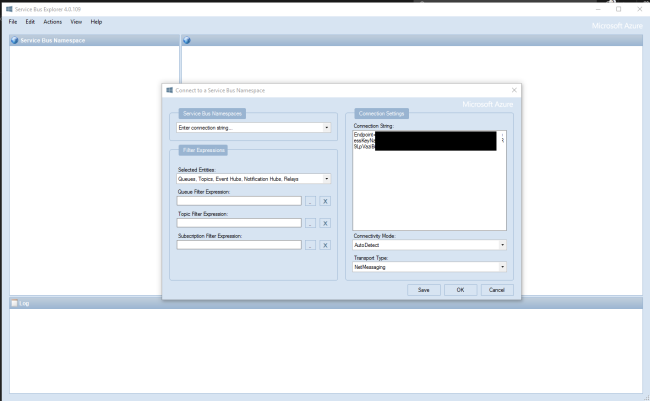The width and height of the screenshot is (650, 401).
Task: Open the Edit menu
Action: [30, 22]
